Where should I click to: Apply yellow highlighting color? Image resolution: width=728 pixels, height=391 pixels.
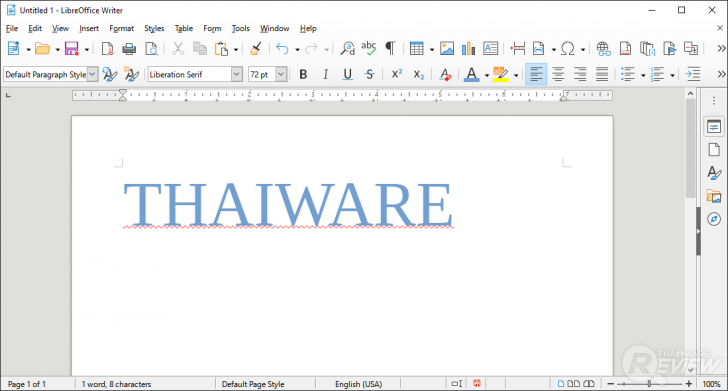point(500,74)
